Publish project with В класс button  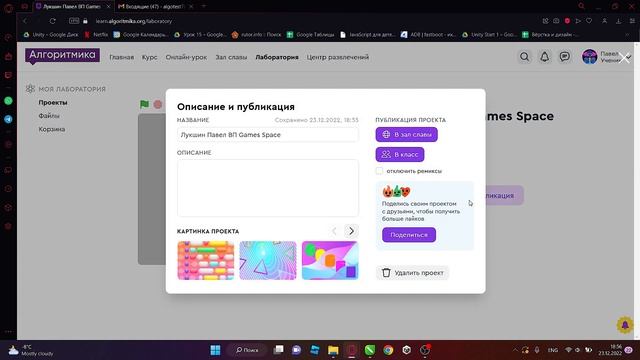pyautogui.click(x=400, y=154)
